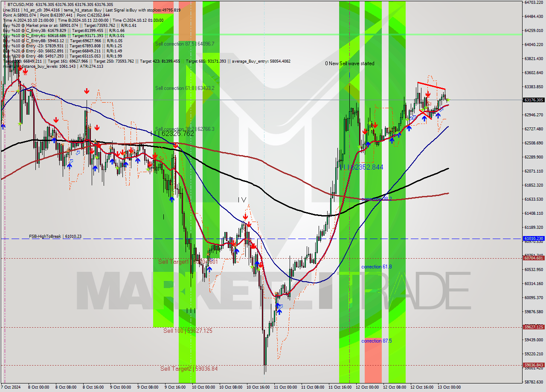Click price axis label 62508.690

pyautogui.click(x=533, y=143)
